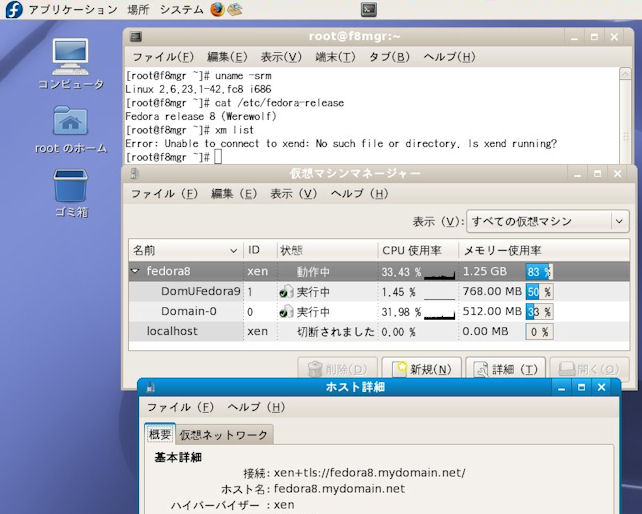Open the ゴミ箱 trash icon
Viewport: 642px width, 514px height.
point(70,186)
